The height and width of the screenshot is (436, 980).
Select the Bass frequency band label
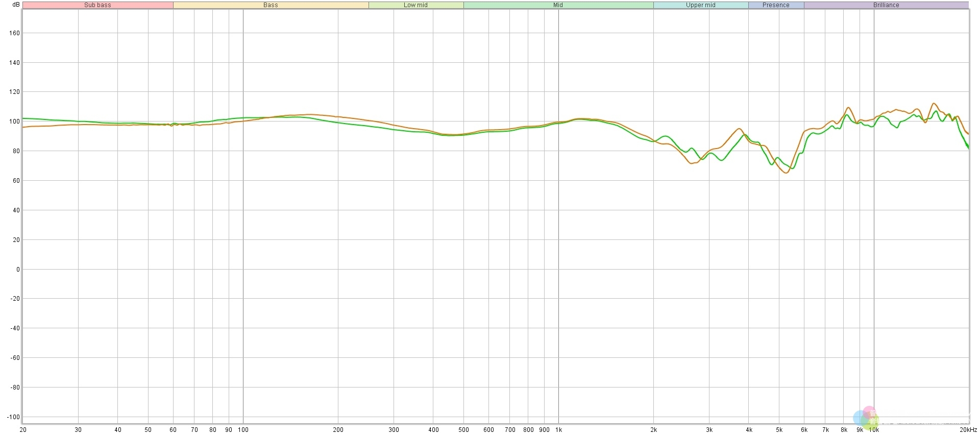click(x=271, y=5)
